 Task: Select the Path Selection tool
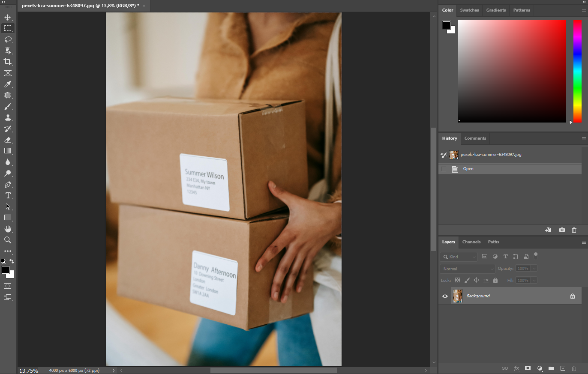[8, 206]
